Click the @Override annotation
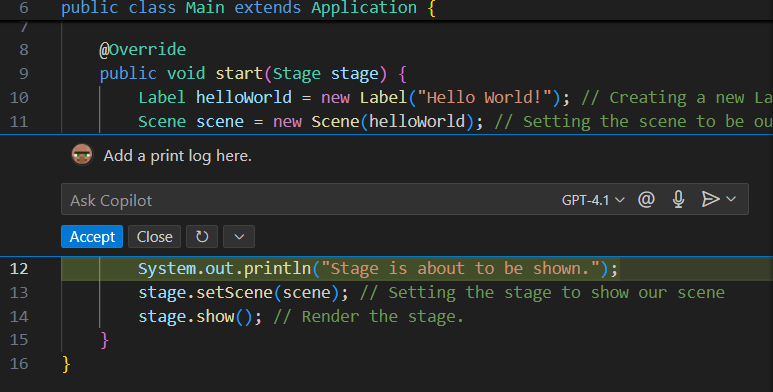Viewport: 773px width, 392px height. click(x=142, y=49)
